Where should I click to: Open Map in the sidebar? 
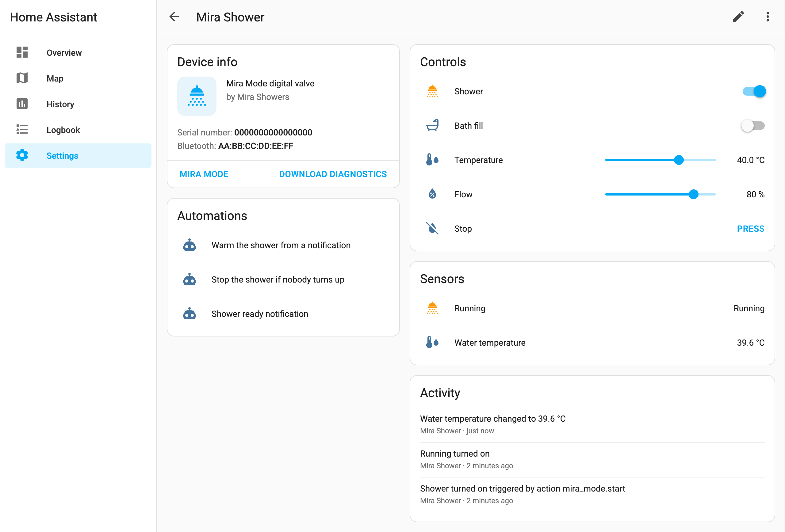(x=78, y=78)
